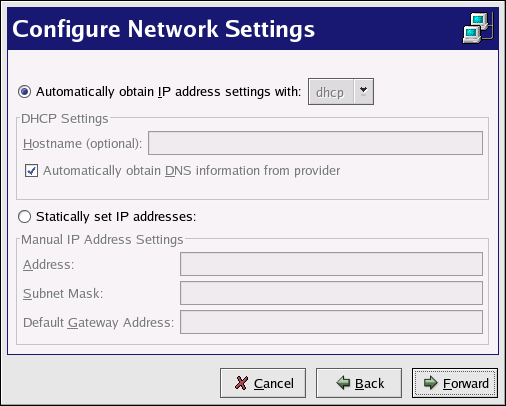Toggle Automatically obtain DNS information checkbox
Viewport: 506px width, 406px height.
tap(31, 171)
